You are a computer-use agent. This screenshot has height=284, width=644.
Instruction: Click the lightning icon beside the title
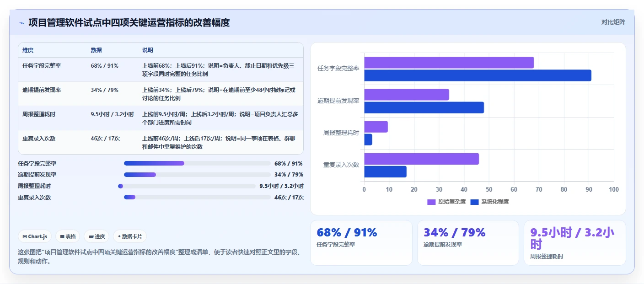21,22
